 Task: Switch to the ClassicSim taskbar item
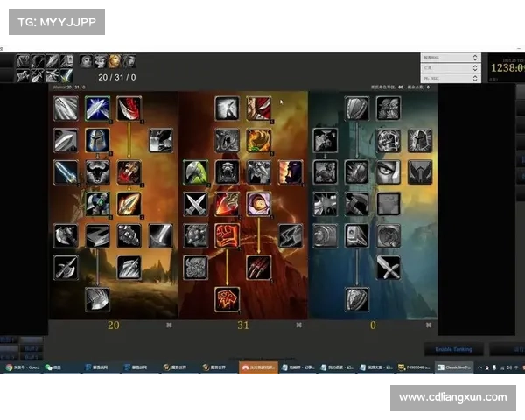(454, 367)
